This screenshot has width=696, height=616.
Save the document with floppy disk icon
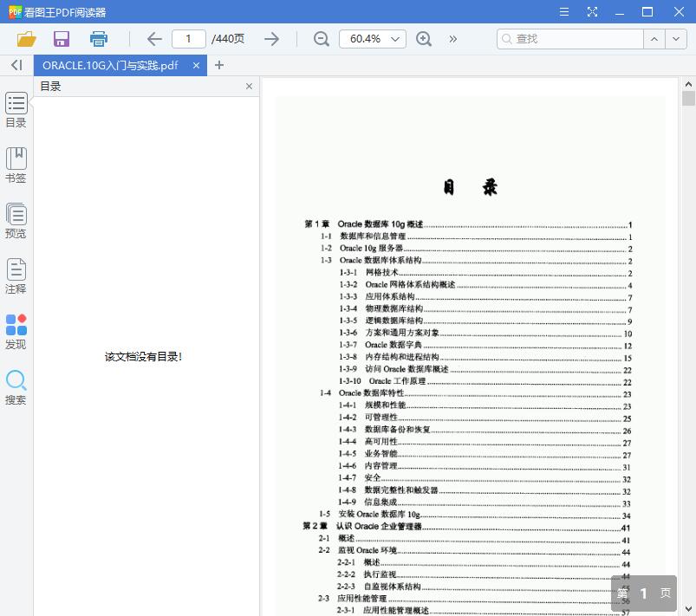(x=62, y=39)
